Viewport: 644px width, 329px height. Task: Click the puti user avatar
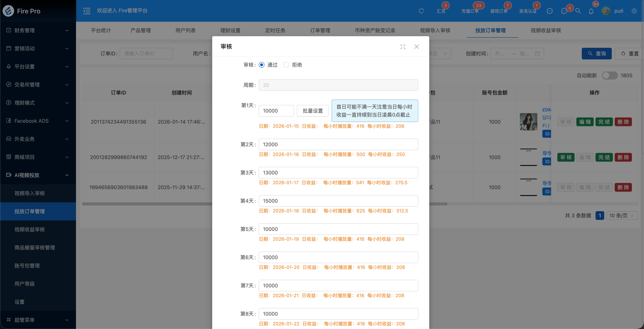pos(606,11)
